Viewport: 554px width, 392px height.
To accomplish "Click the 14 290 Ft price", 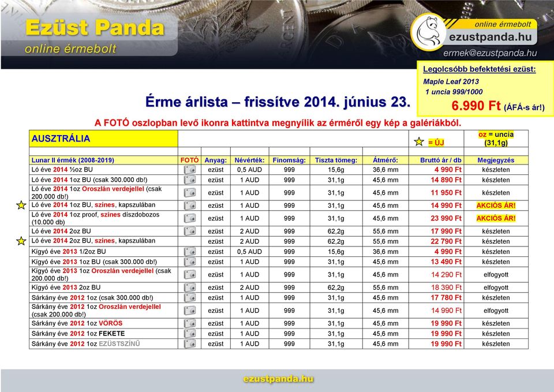I will coord(446,275).
